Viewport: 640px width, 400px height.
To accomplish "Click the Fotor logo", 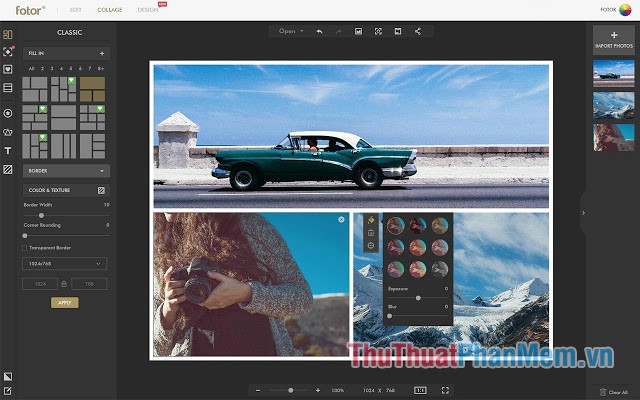I will 30,10.
